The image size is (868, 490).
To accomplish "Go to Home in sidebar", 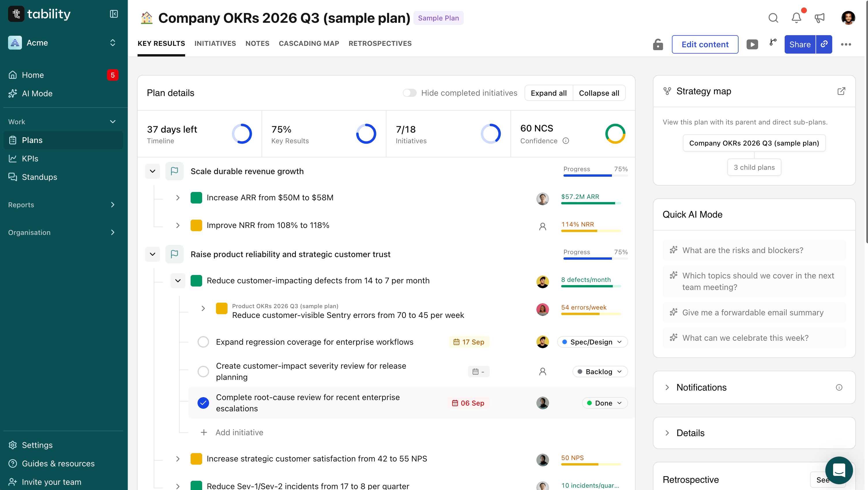I will pos(63,75).
